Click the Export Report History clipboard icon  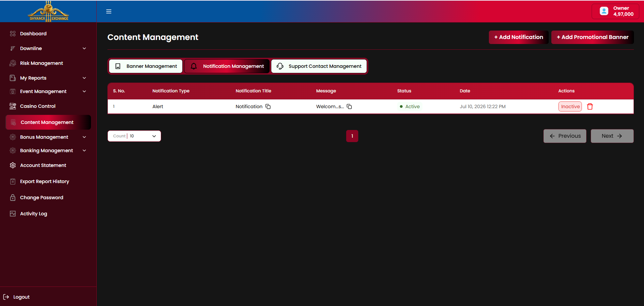(x=13, y=181)
